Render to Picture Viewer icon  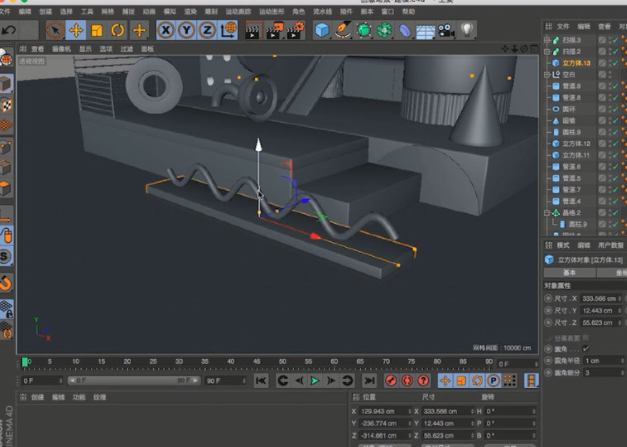(x=274, y=31)
